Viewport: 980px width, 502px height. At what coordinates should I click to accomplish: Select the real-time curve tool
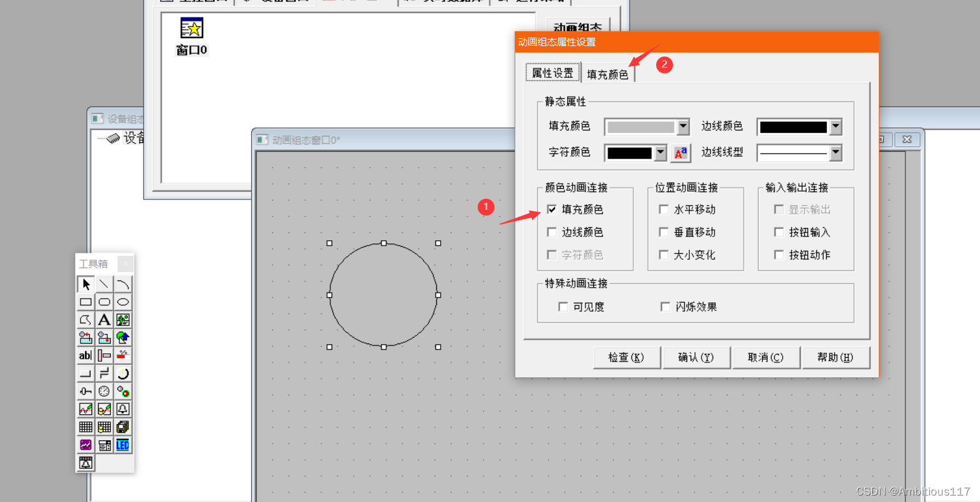[x=86, y=409]
